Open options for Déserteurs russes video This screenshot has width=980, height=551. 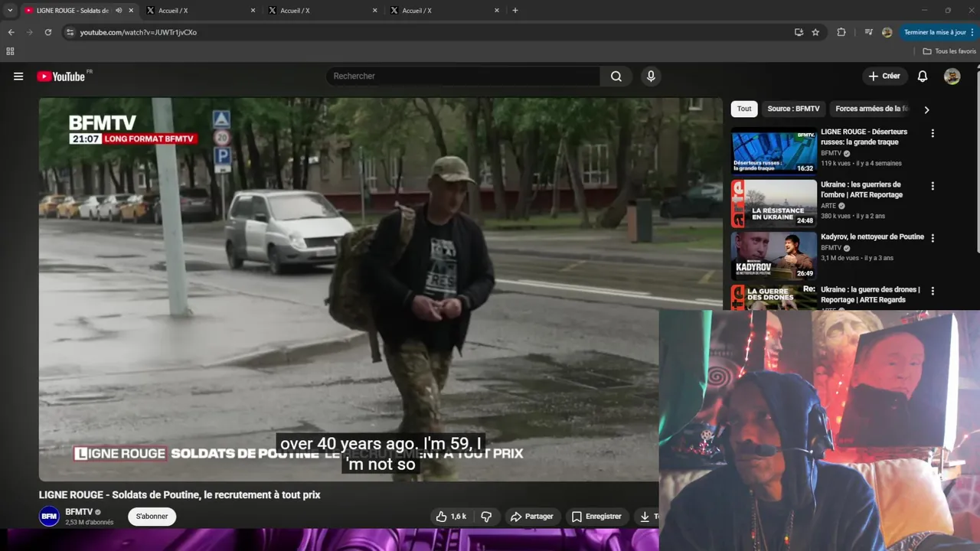pyautogui.click(x=933, y=133)
